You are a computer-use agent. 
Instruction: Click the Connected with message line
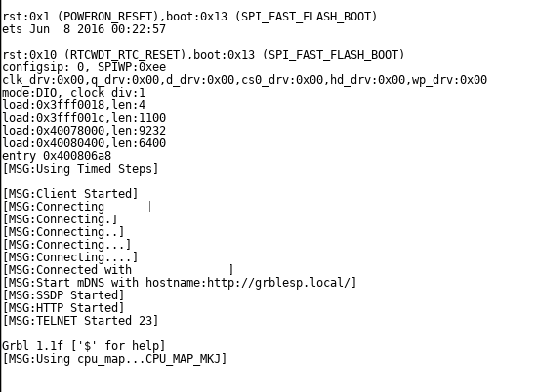pyautogui.click(x=118, y=269)
